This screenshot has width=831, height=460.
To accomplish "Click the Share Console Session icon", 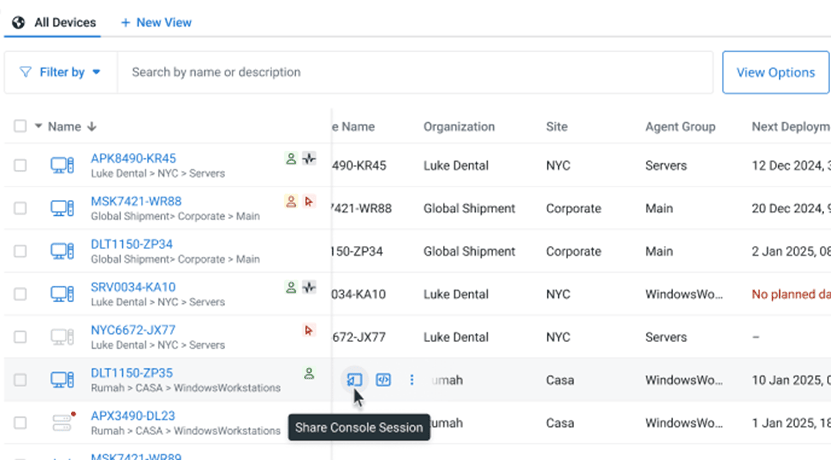I will (x=353, y=380).
